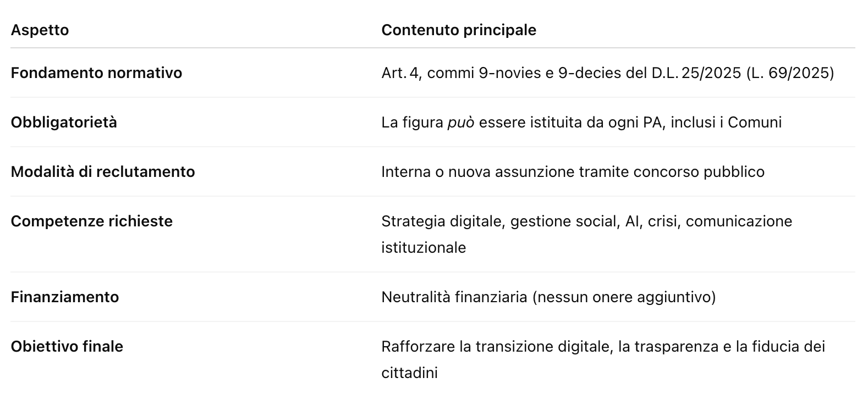The height and width of the screenshot is (400, 868).
Task: Select the "Obbligatorietà" row label
Action: click(64, 122)
